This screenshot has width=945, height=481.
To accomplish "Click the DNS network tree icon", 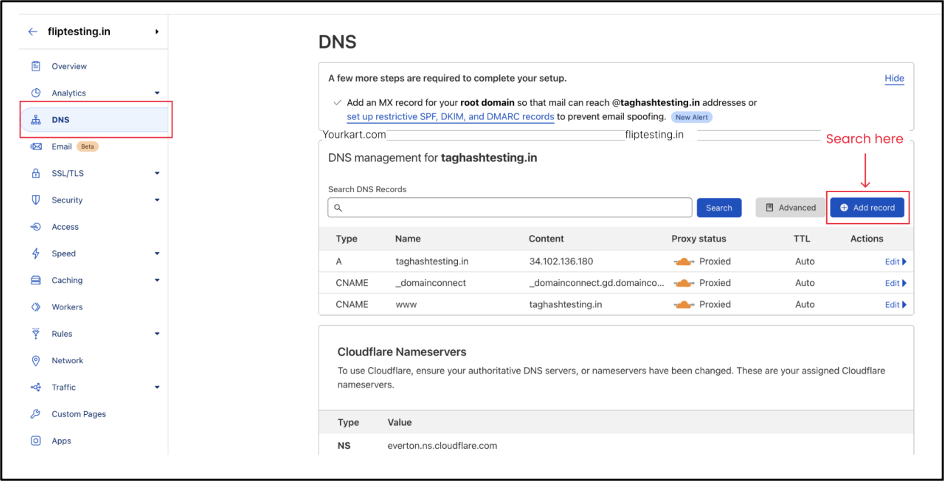I will tap(36, 119).
